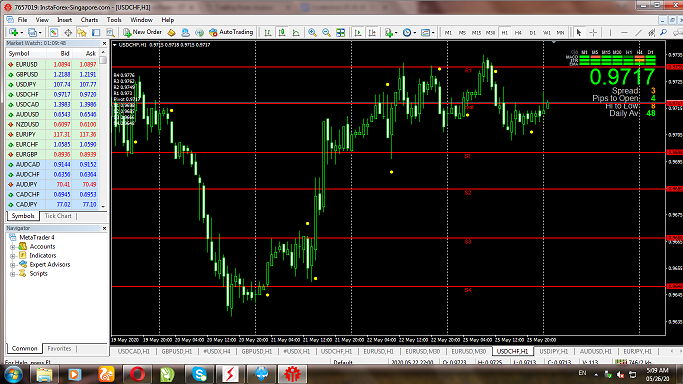
Task: Switch to the USDJPY,H1 chart tab
Action: [554, 351]
